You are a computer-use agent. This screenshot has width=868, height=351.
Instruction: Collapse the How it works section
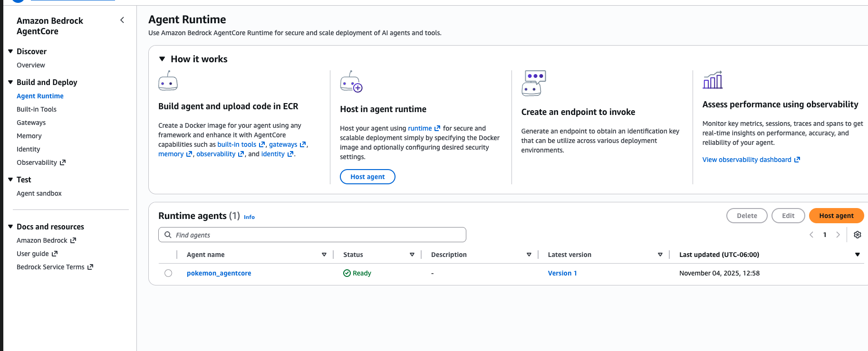coord(162,59)
